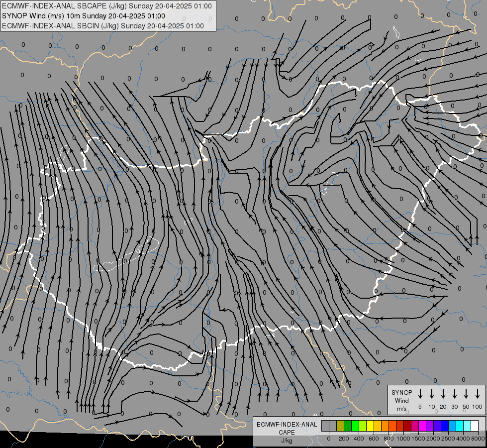Select the azure CAPE swatch right of 2500
The height and width of the screenshot is (448, 487).
point(452,426)
